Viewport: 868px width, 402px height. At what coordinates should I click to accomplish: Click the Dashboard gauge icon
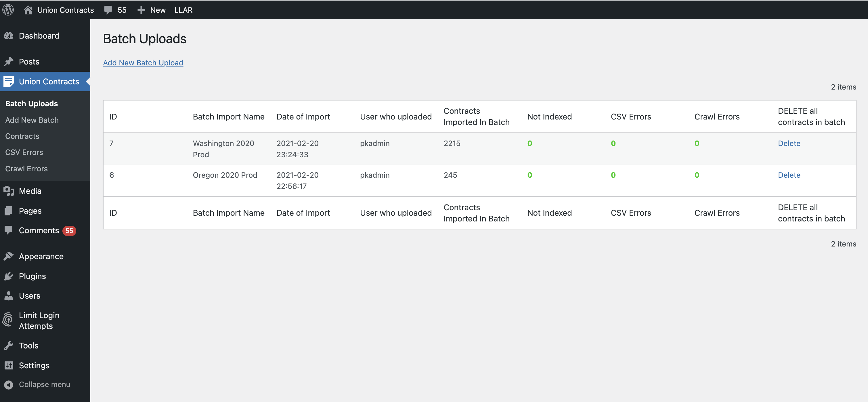(9, 36)
